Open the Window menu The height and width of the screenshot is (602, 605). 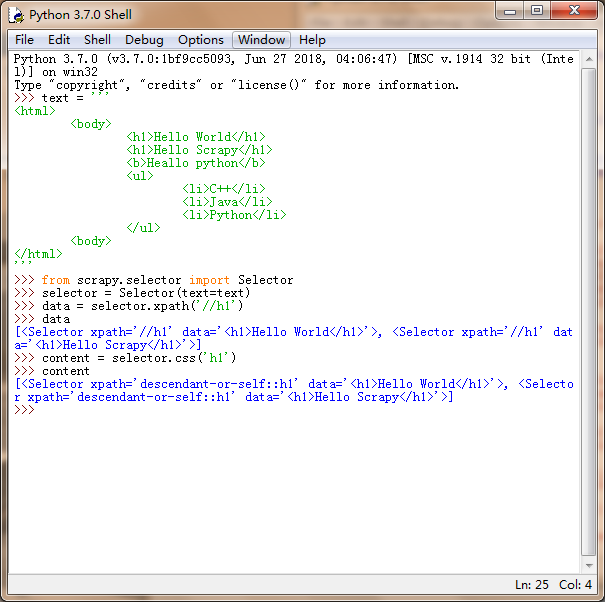point(261,40)
